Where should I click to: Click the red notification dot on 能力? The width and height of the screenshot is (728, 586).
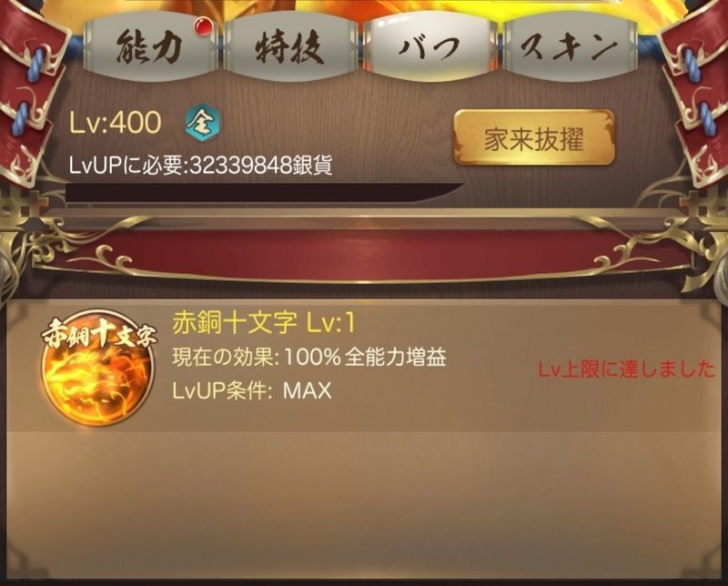(203, 26)
